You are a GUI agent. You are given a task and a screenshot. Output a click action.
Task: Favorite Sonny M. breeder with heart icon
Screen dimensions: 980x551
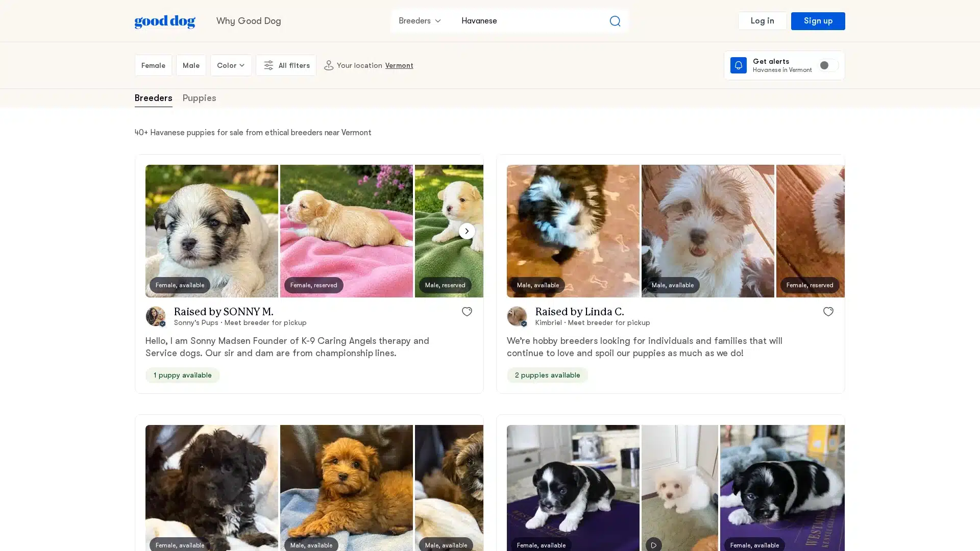[x=467, y=312]
